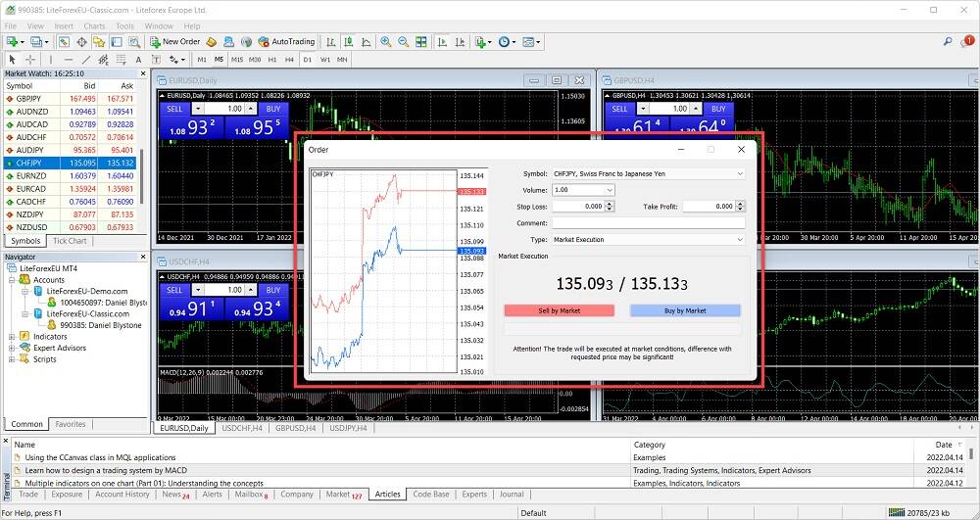Image resolution: width=980 pixels, height=520 pixels.
Task: Select the crosshair tool
Action: pos(30,60)
